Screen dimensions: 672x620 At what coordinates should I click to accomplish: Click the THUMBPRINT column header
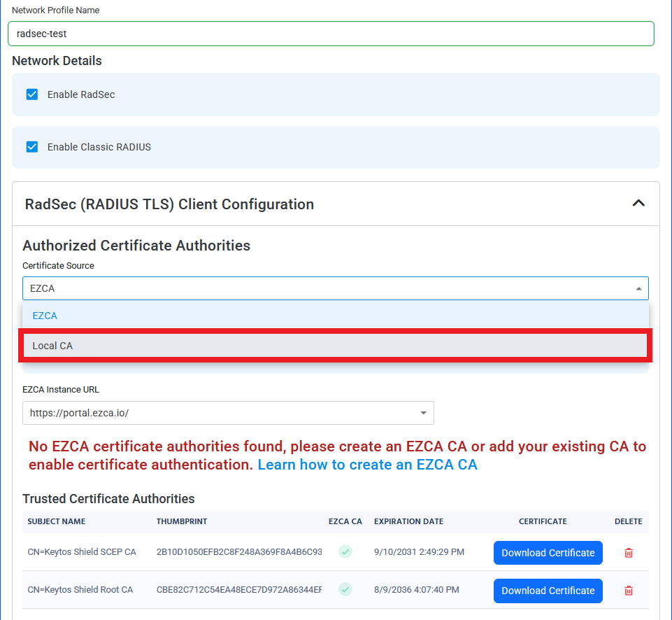[x=182, y=521]
